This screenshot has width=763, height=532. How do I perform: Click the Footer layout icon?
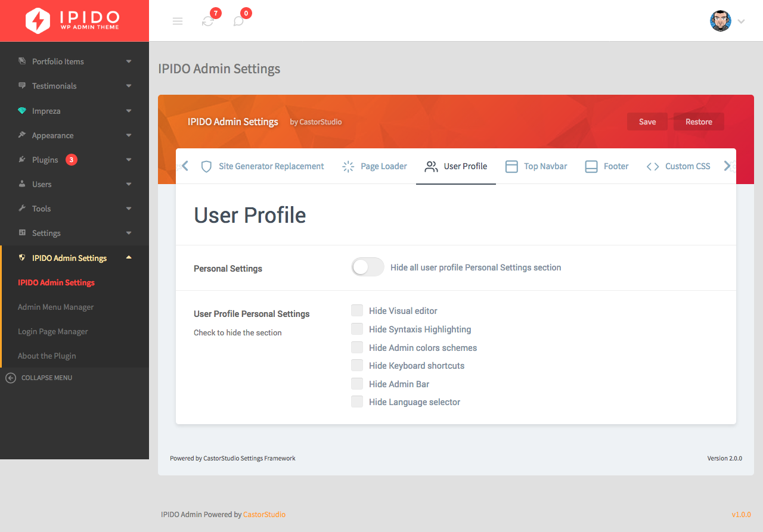click(x=591, y=166)
